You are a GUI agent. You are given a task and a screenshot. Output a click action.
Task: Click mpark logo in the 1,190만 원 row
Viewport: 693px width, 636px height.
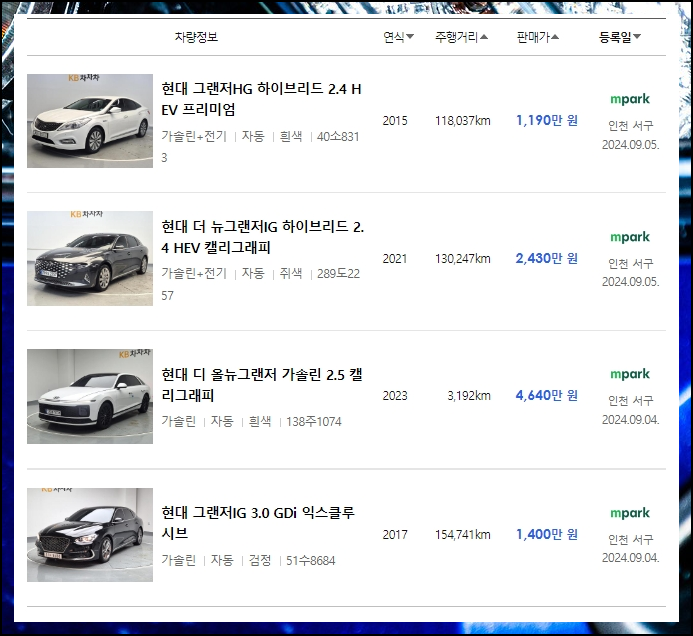(630, 99)
